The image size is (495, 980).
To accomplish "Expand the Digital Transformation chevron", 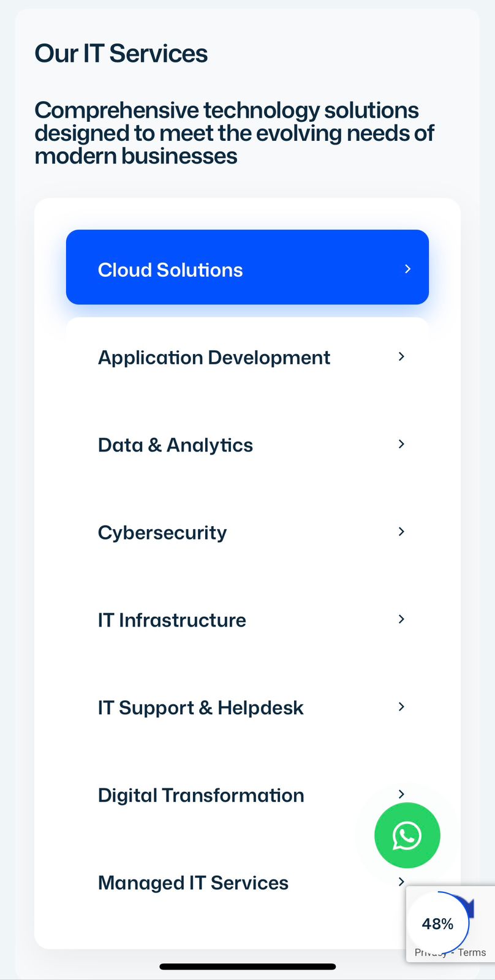I will [401, 794].
